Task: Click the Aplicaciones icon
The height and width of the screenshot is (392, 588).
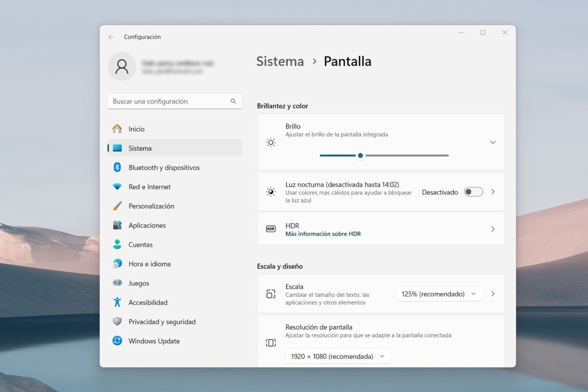Action: [117, 225]
